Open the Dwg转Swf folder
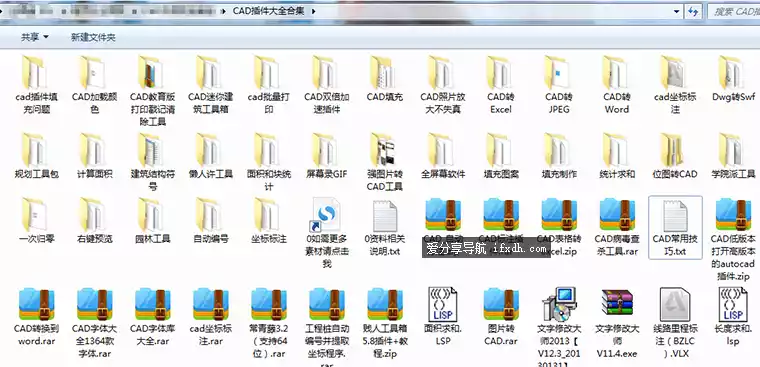The image size is (760, 367). (x=733, y=79)
